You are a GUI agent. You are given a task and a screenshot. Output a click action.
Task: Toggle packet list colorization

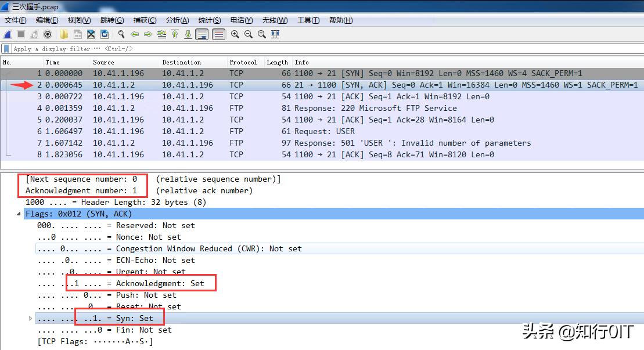tap(218, 34)
